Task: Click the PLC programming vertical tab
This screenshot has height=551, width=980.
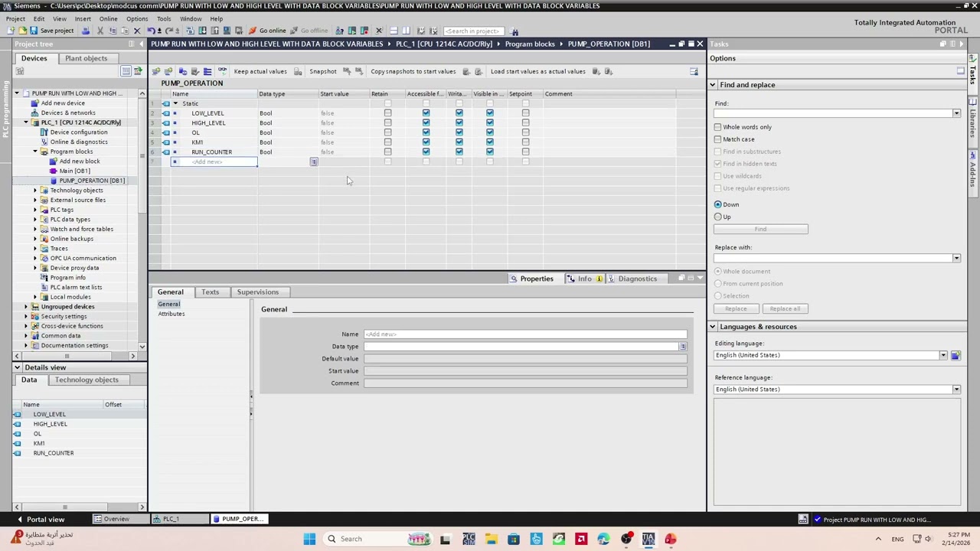Action: (x=5, y=109)
